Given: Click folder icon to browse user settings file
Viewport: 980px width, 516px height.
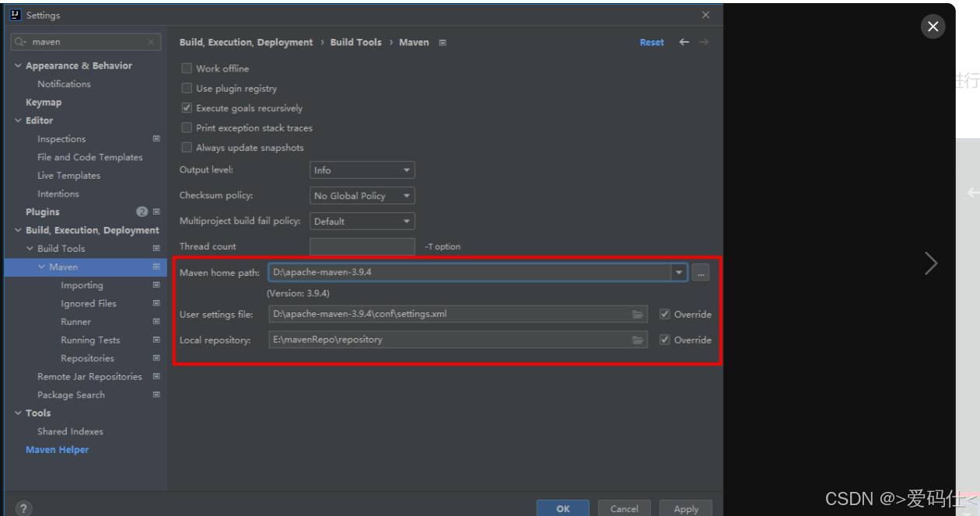Looking at the screenshot, I should pyautogui.click(x=638, y=314).
